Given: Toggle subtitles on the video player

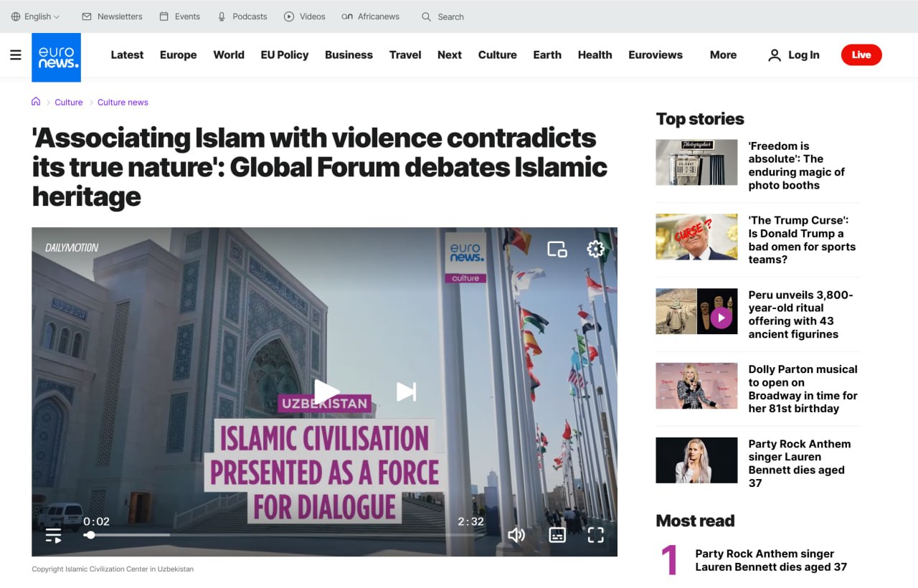Looking at the screenshot, I should click(x=557, y=534).
